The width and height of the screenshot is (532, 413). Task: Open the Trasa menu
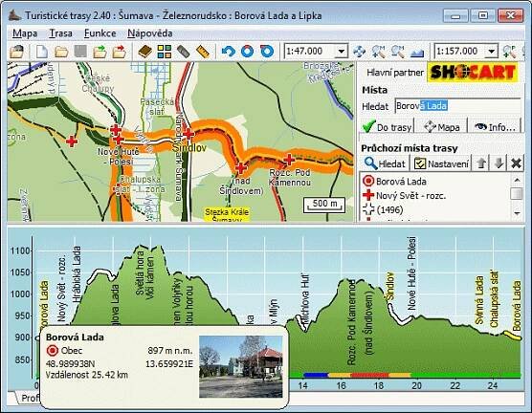60,33
